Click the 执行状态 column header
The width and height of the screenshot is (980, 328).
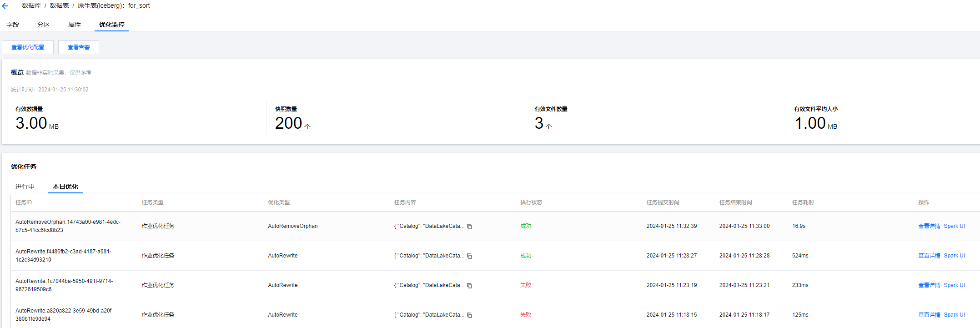click(531, 202)
